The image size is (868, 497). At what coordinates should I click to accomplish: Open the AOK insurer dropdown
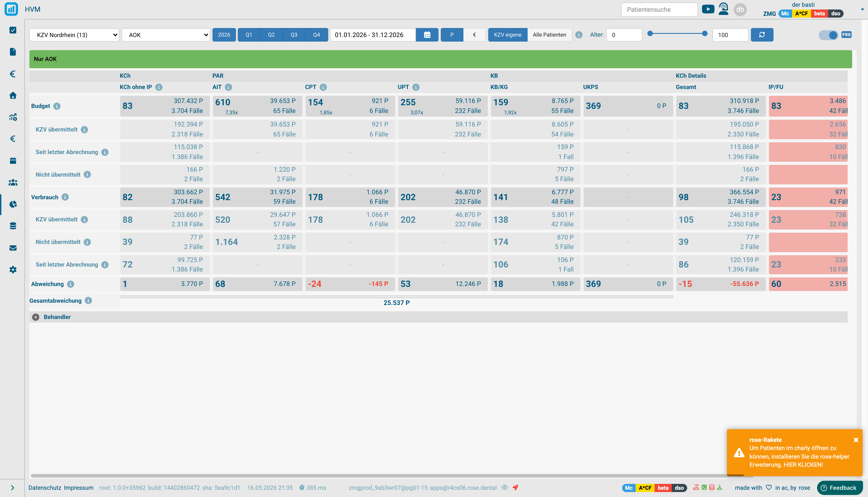point(166,35)
